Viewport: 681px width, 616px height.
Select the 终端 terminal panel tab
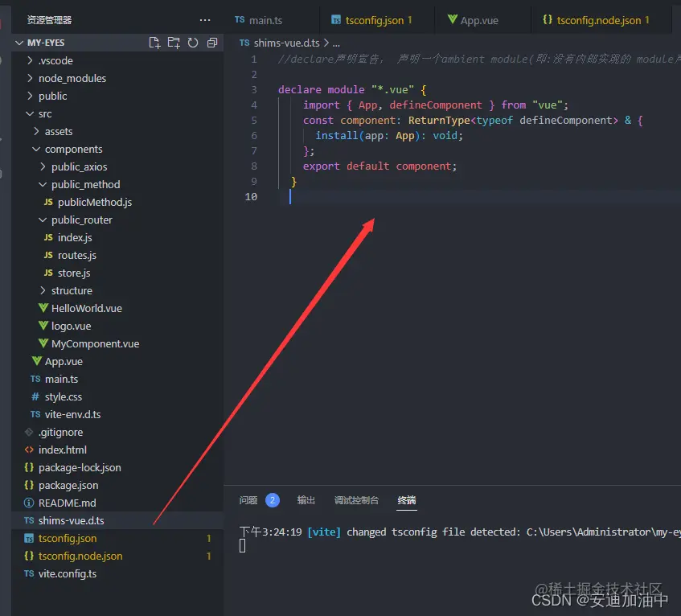click(x=407, y=500)
